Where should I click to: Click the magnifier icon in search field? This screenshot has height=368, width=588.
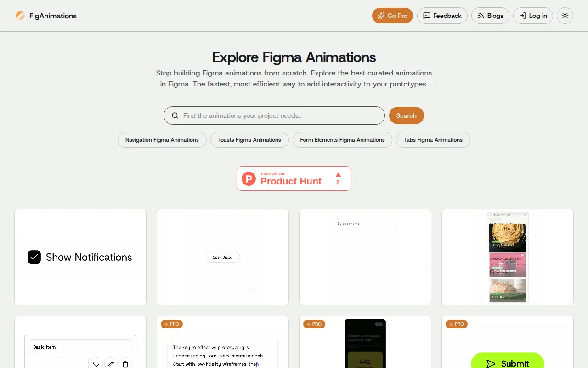pyautogui.click(x=175, y=115)
